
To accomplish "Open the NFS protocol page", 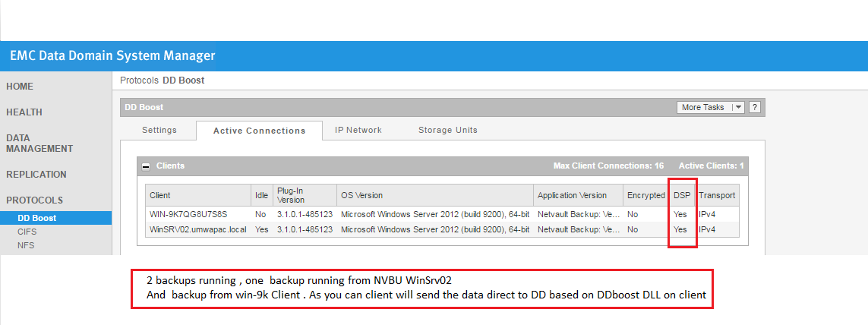I will (x=26, y=245).
